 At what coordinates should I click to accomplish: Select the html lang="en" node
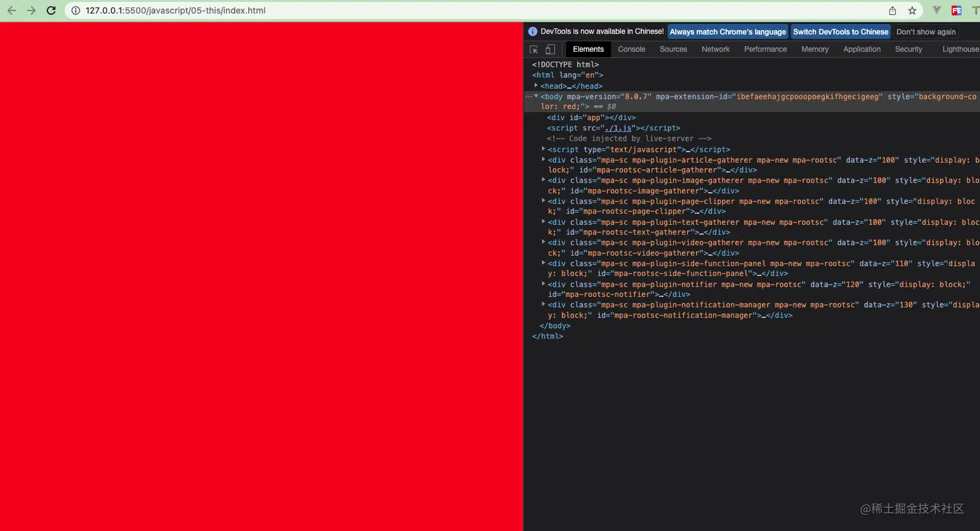[567, 75]
